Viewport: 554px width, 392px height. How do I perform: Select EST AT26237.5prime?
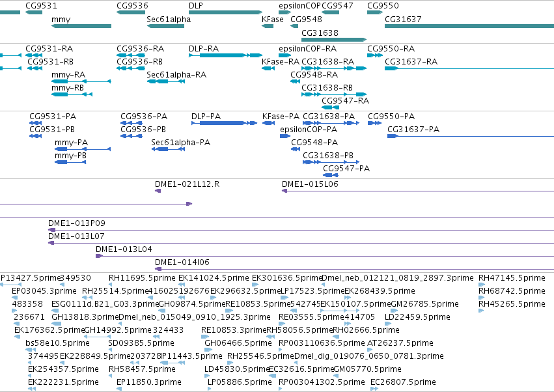[400, 343]
